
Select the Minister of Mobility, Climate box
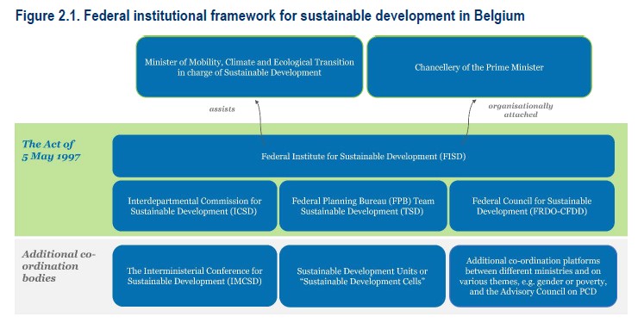point(249,67)
